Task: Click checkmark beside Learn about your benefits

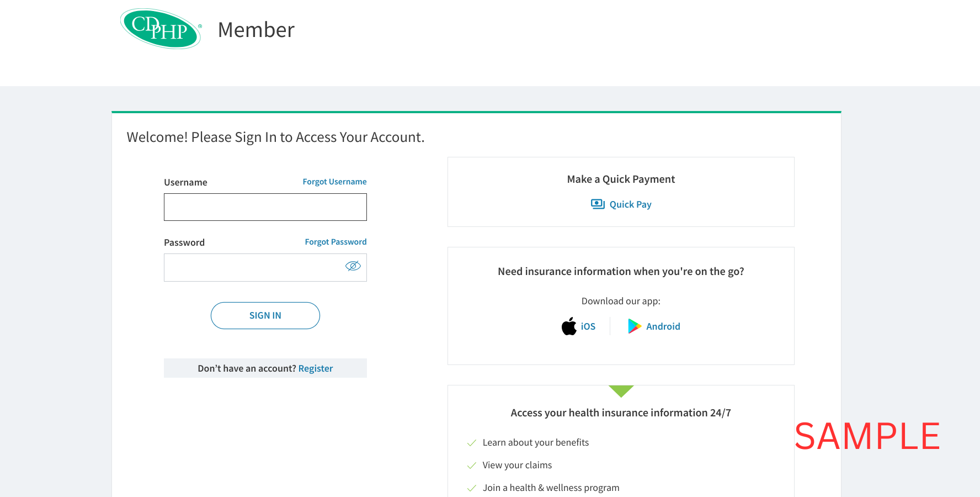Action: 472,443
